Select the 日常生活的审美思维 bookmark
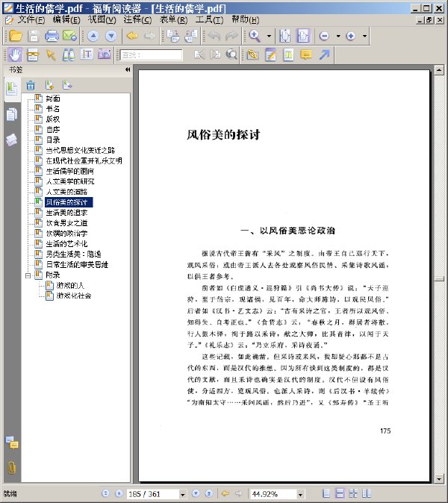The image size is (448, 503). click(77, 265)
